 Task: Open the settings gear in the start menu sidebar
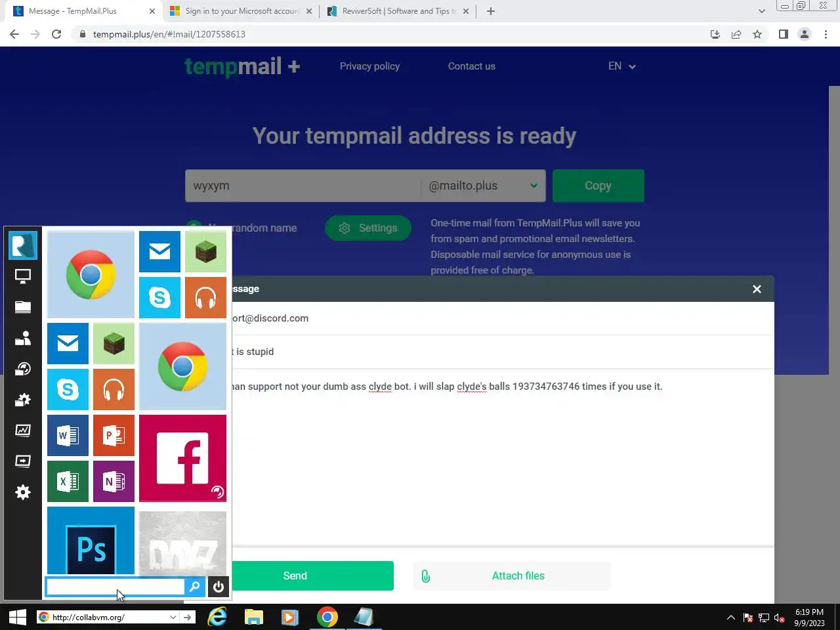coord(23,492)
